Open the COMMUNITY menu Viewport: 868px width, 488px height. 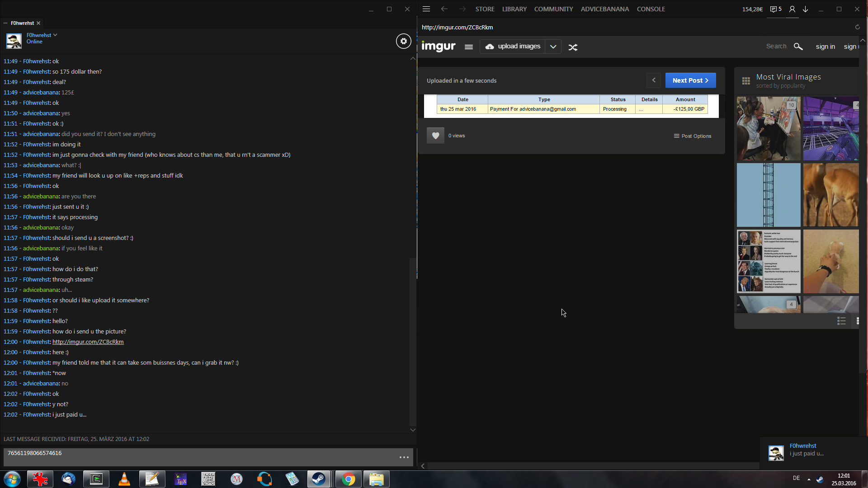(x=553, y=9)
